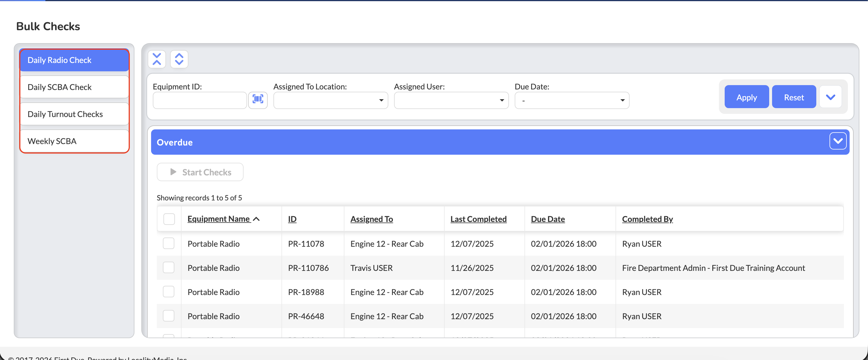Click the Equipment ID input field
868x360 pixels.
coord(200,100)
